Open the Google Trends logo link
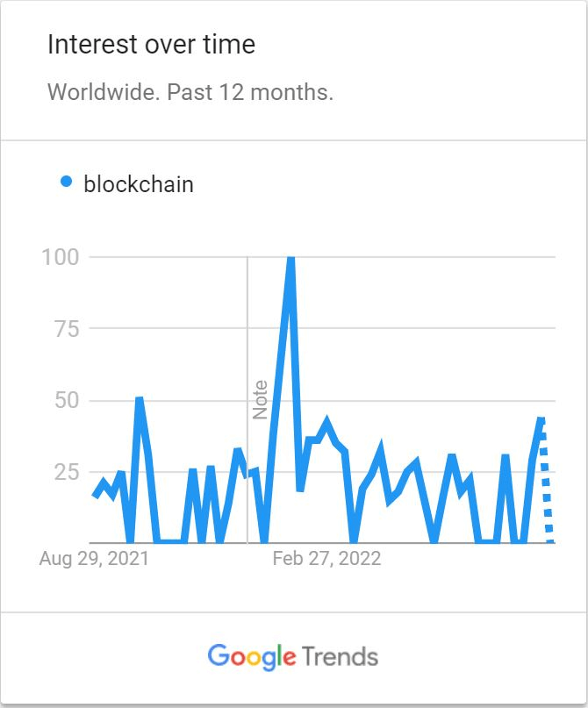 pos(292,657)
